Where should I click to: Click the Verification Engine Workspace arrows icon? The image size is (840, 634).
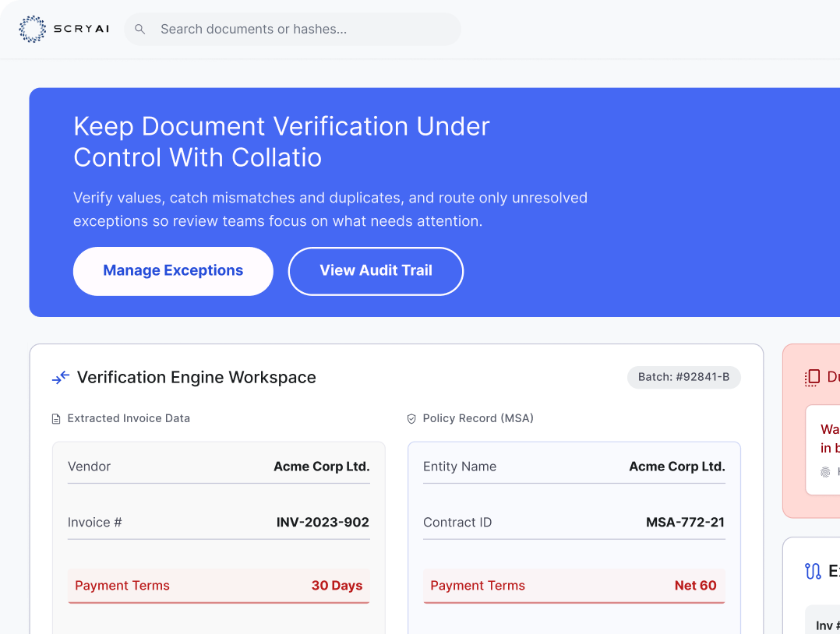[x=61, y=378]
